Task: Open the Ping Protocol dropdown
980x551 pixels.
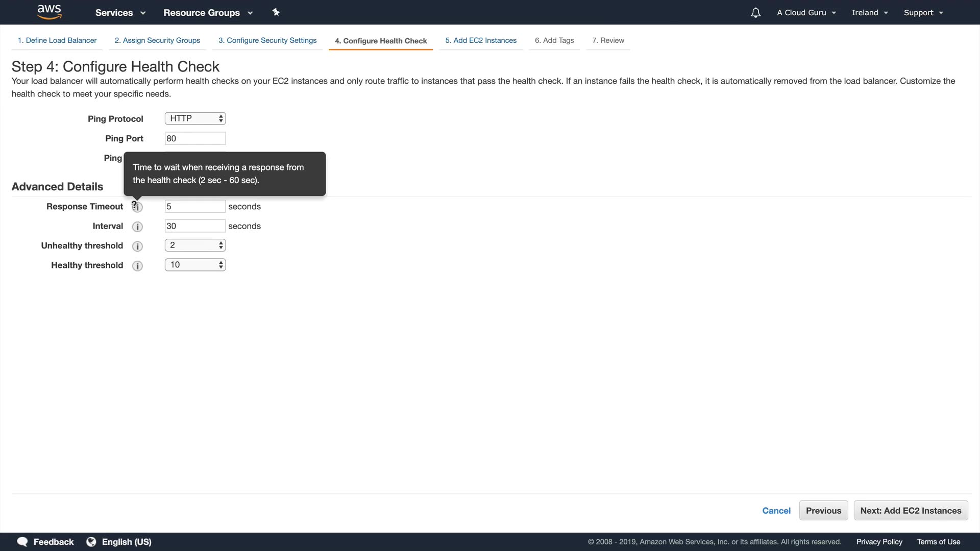Action: pos(195,118)
